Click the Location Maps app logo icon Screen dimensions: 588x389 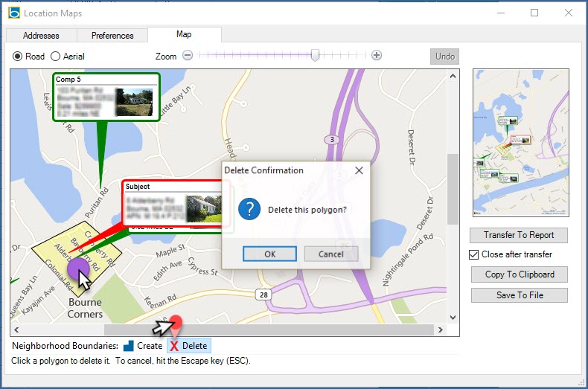pos(14,13)
